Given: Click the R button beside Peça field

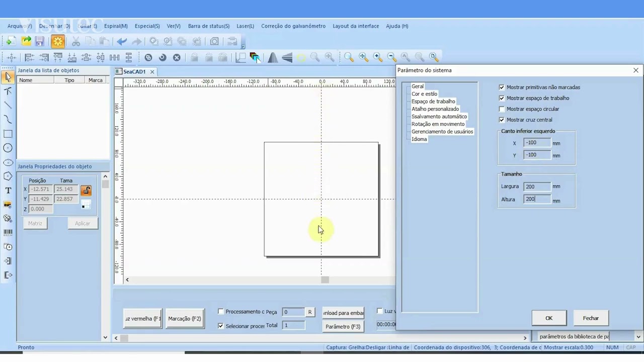Looking at the screenshot, I should pyautogui.click(x=310, y=312).
